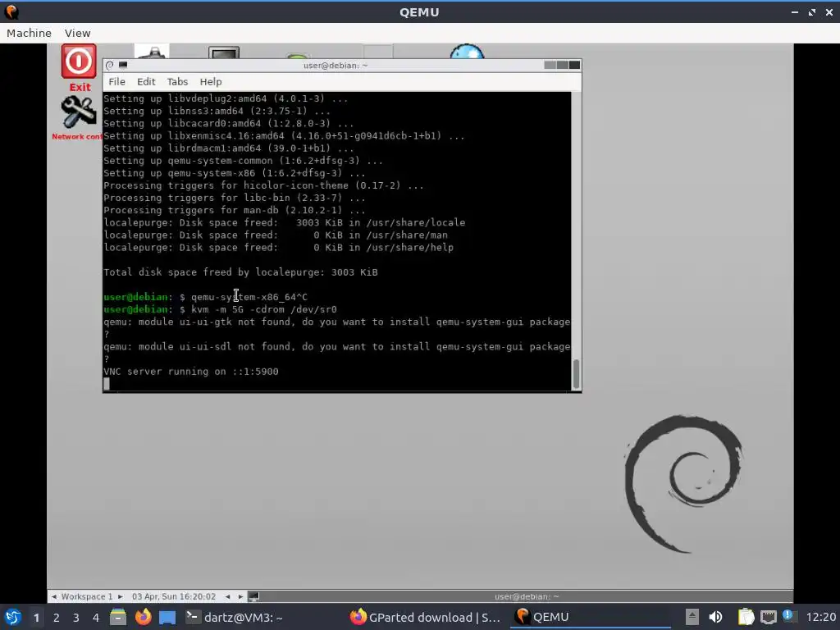Screen dimensions: 840x630
Task: Go to next workspace arrow beside Workspace 1
Action: 121,596
